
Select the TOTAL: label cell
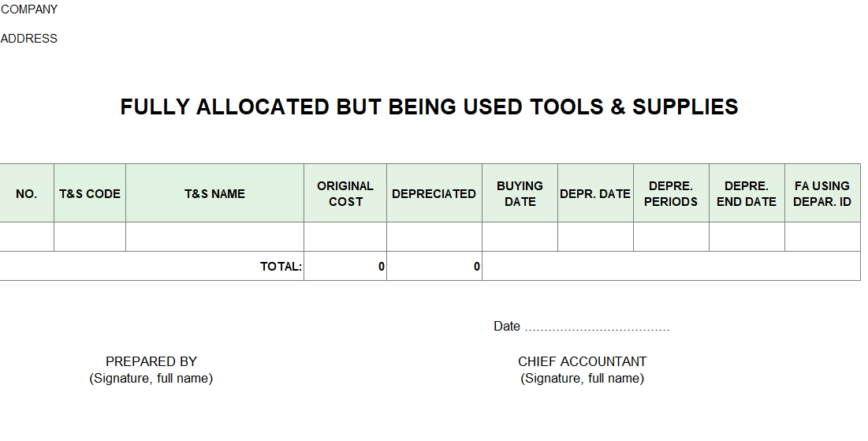pos(281,267)
